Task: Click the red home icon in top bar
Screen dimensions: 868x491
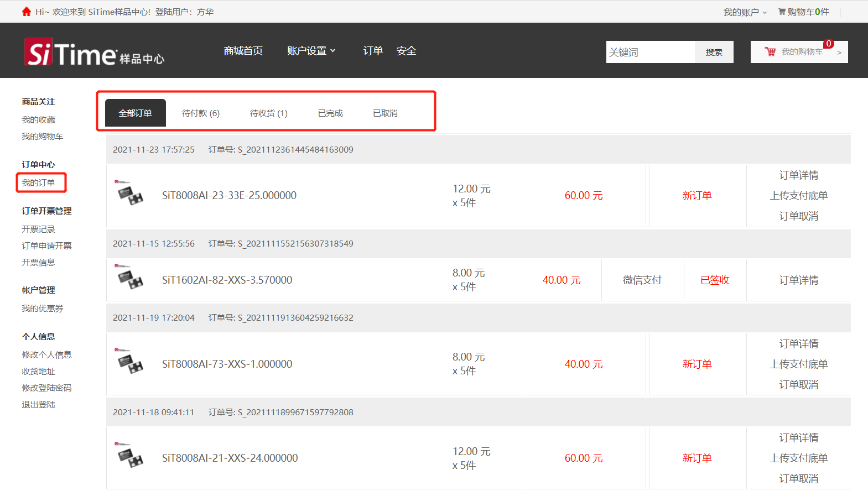Action: coord(27,12)
